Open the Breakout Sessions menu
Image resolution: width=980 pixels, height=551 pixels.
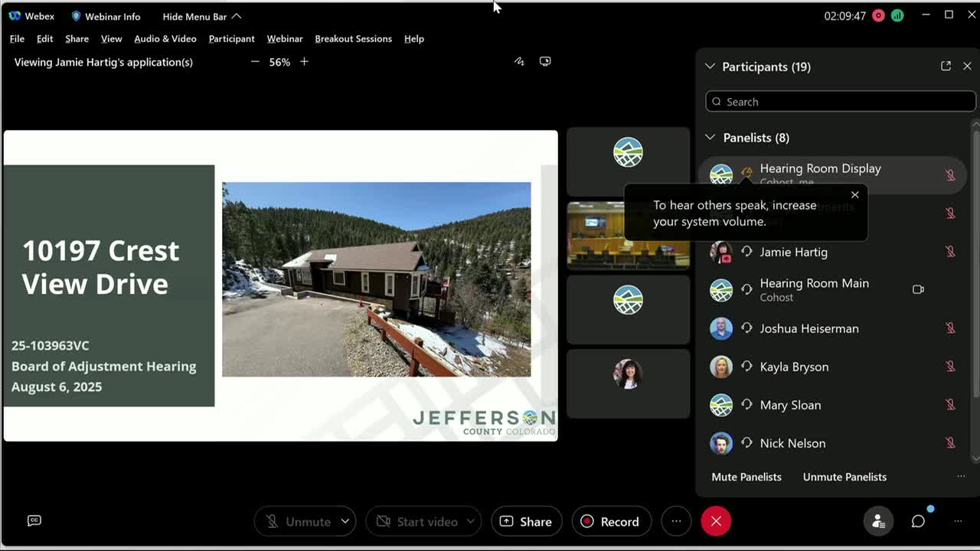pyautogui.click(x=353, y=38)
